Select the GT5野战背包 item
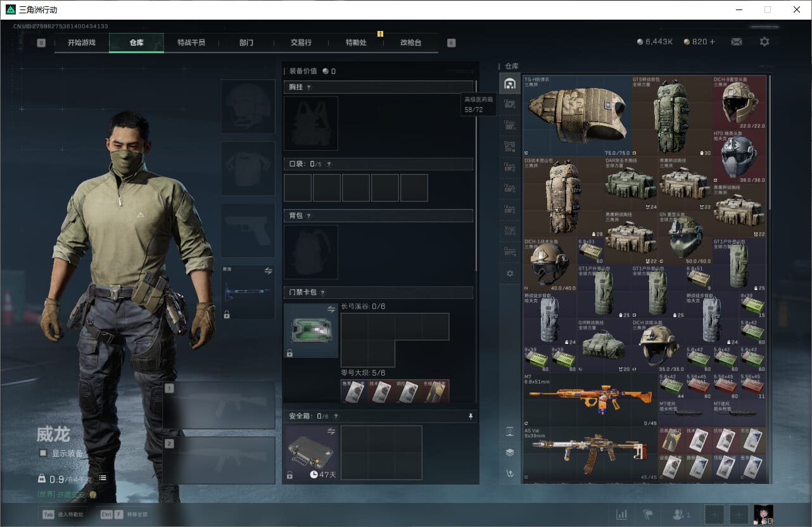 pyautogui.click(x=671, y=116)
